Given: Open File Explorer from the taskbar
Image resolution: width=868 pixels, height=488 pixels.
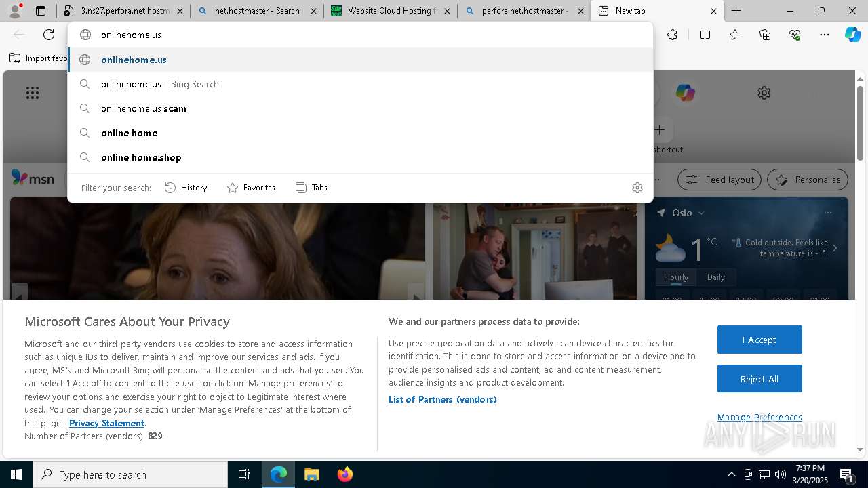Looking at the screenshot, I should tap(311, 474).
